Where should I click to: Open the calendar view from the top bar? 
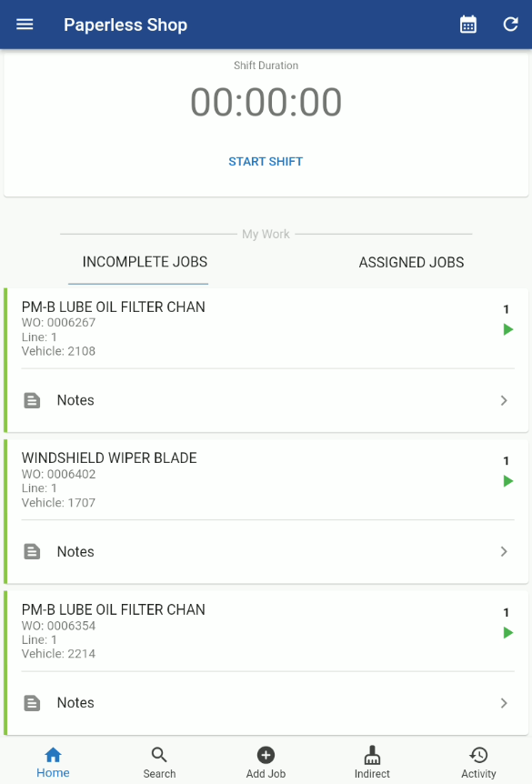coord(467,24)
